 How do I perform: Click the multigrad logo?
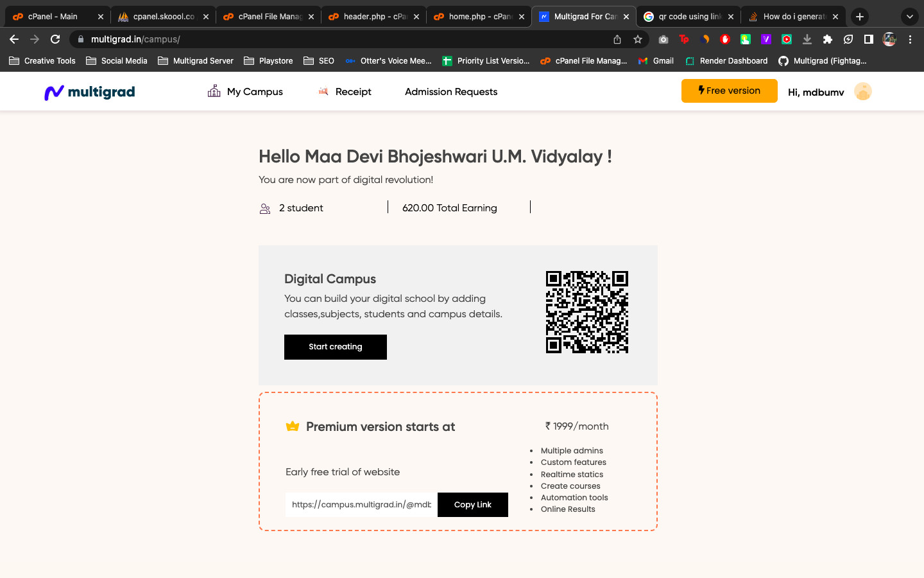click(x=90, y=92)
